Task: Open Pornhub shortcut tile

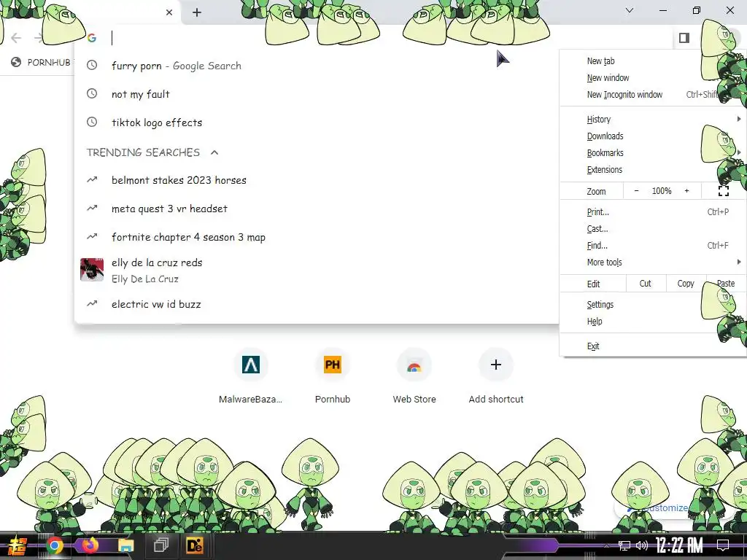Action: (333, 378)
